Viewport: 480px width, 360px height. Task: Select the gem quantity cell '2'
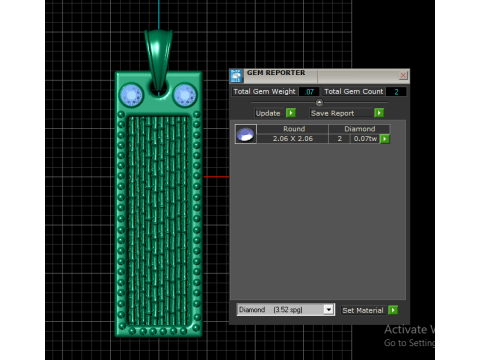point(339,139)
